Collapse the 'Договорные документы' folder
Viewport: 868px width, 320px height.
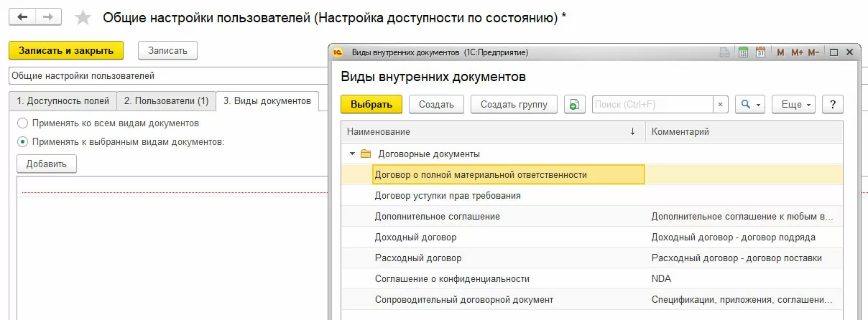click(x=352, y=154)
